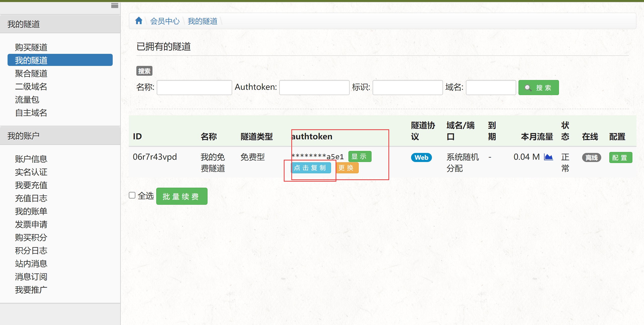Tick the 全选 select-all checkbox
The height and width of the screenshot is (325, 644).
(x=132, y=195)
